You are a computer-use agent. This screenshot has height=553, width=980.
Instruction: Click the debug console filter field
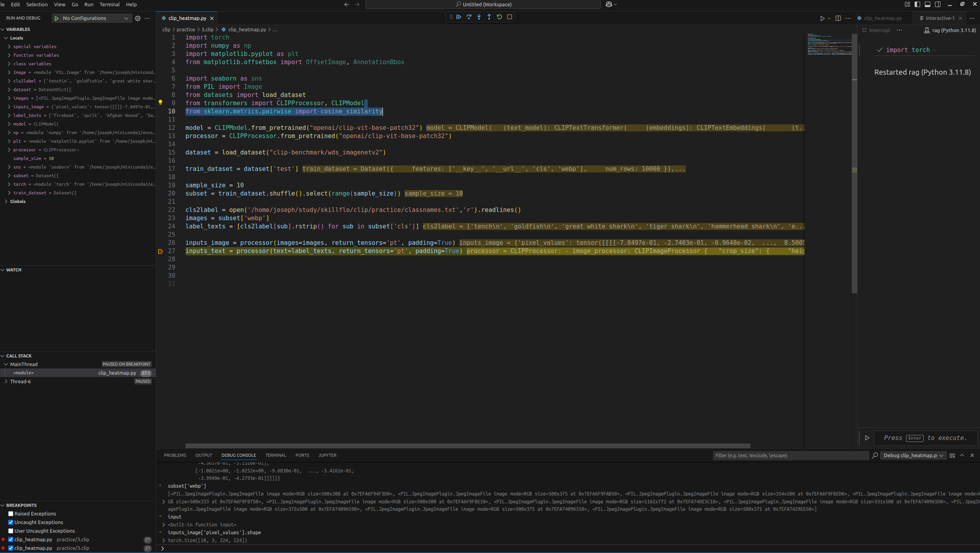click(789, 455)
